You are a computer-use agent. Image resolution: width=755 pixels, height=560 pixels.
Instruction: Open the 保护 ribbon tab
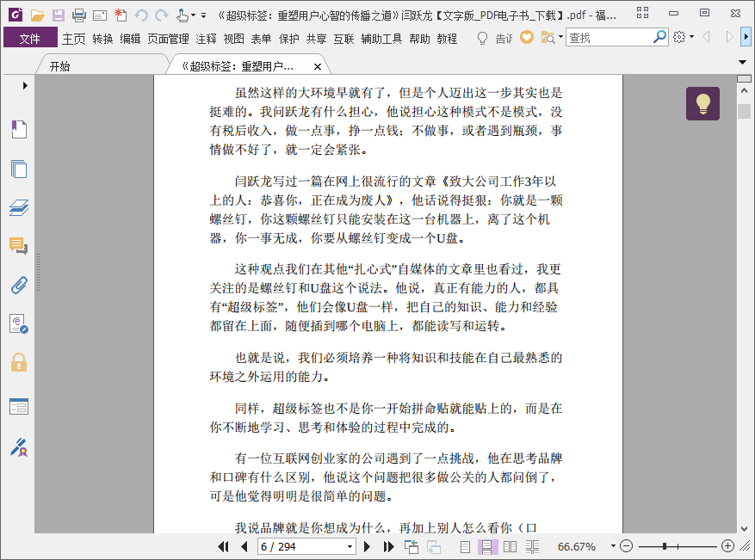pyautogui.click(x=288, y=39)
